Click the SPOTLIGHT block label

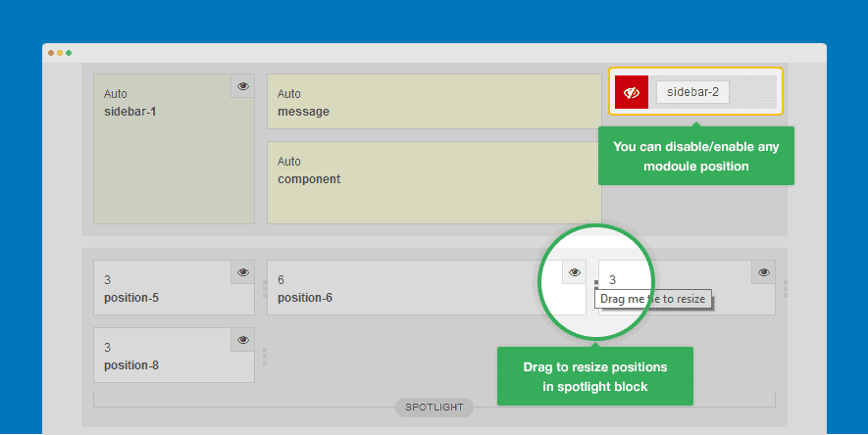click(x=434, y=407)
